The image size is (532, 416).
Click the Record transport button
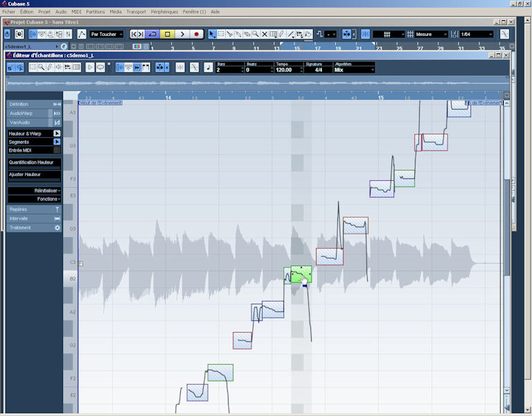coord(197,34)
